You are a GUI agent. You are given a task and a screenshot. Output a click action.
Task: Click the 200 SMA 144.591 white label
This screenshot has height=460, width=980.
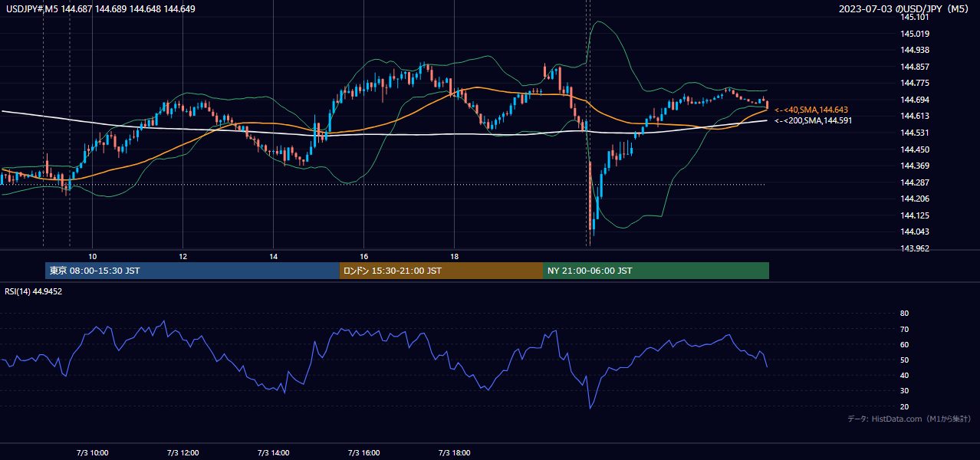[813, 120]
